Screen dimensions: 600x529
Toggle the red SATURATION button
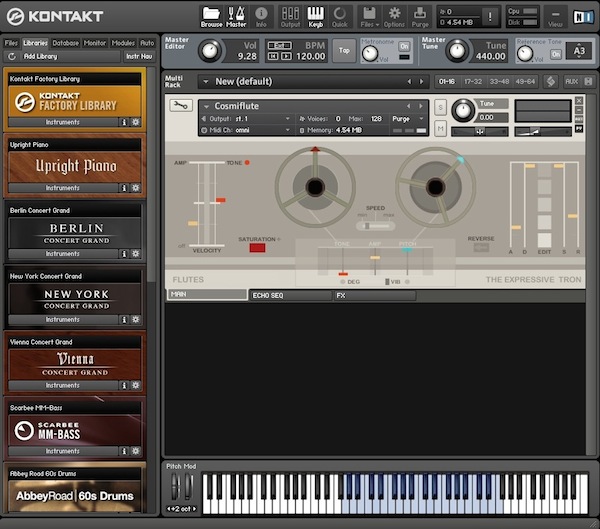pos(257,248)
